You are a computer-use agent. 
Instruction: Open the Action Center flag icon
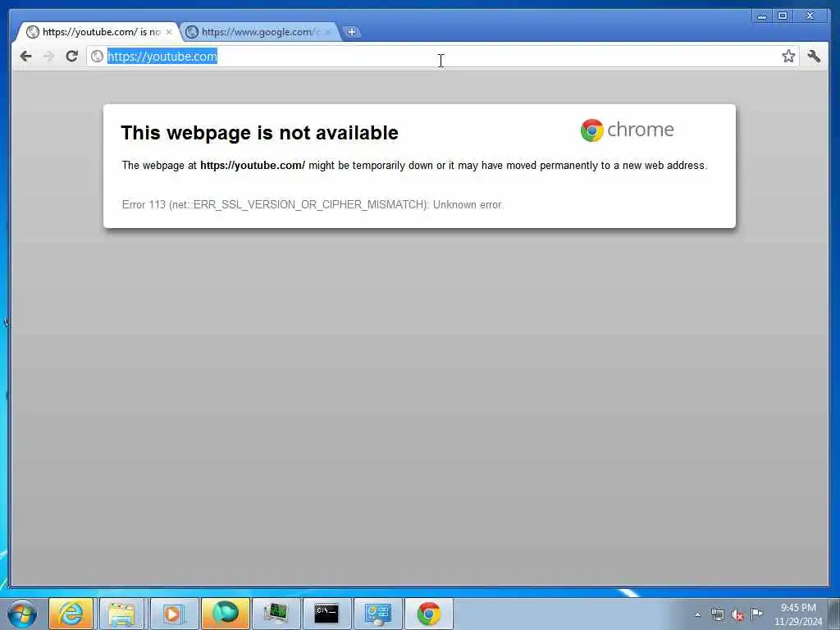pos(756,614)
